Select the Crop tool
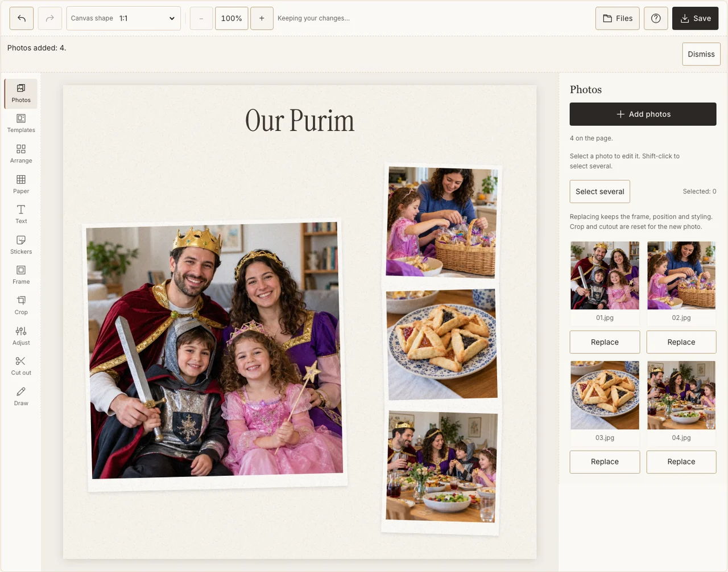 [21, 306]
